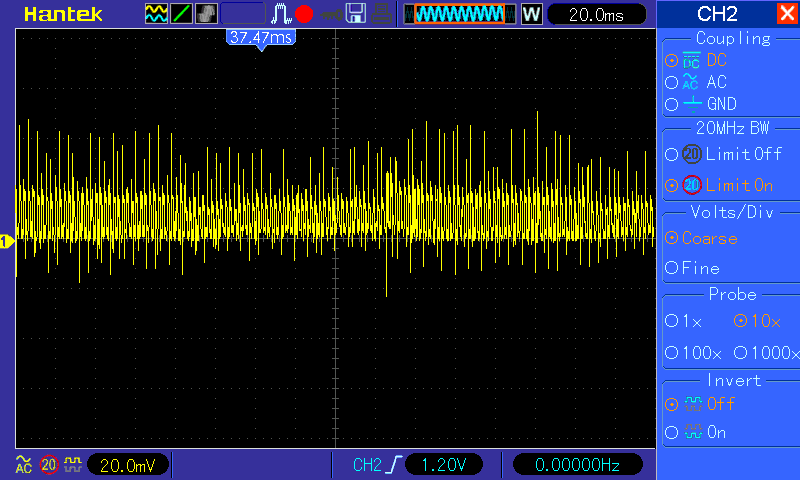The width and height of the screenshot is (800, 480).
Task: Click the Invert Off waveform icon
Action: coord(693,404)
